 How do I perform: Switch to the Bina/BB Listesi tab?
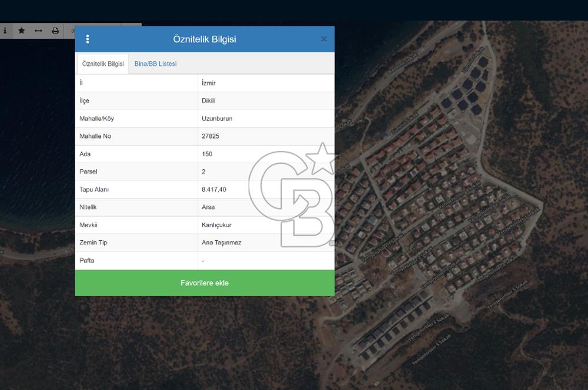pos(155,63)
